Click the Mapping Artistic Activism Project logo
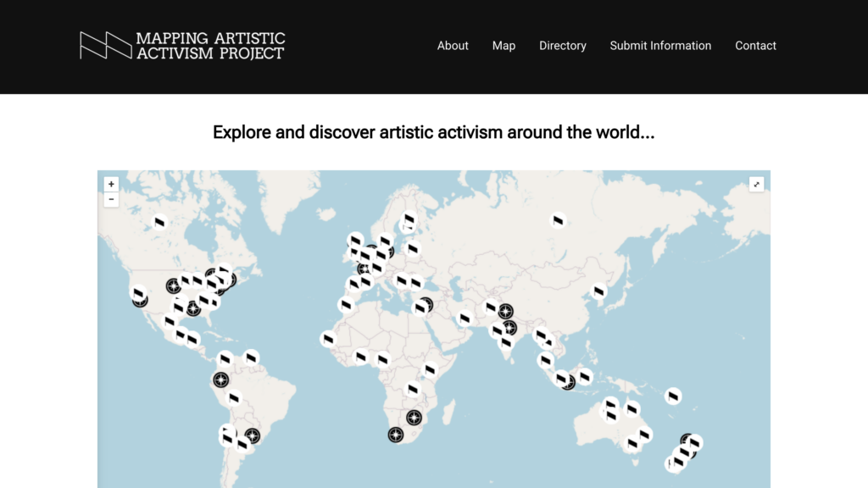The image size is (868, 488). coord(182,46)
